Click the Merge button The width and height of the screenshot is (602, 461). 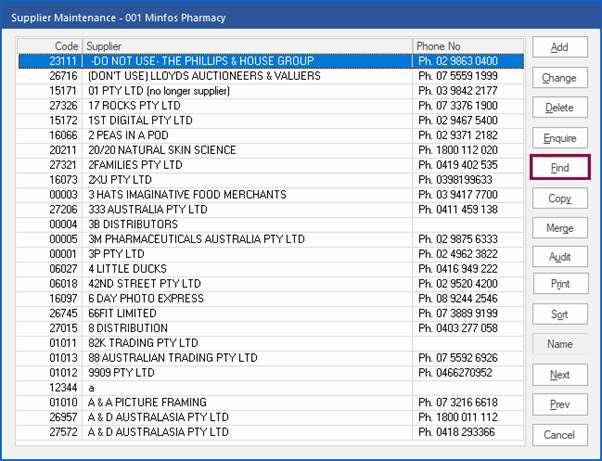click(560, 228)
